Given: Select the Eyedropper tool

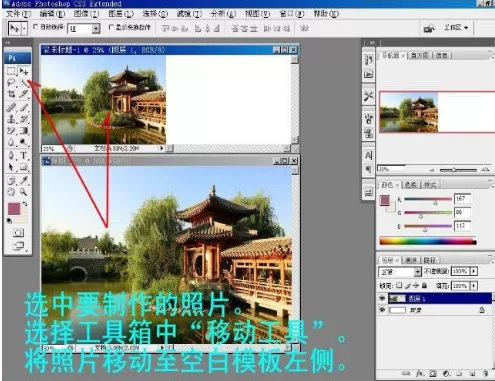Looking at the screenshot, I should [24, 180].
